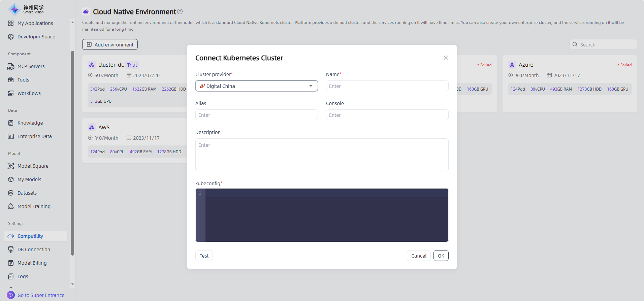This screenshot has height=301, width=644.
Task: Click the MCP Servers sidebar icon
Action: tap(11, 66)
